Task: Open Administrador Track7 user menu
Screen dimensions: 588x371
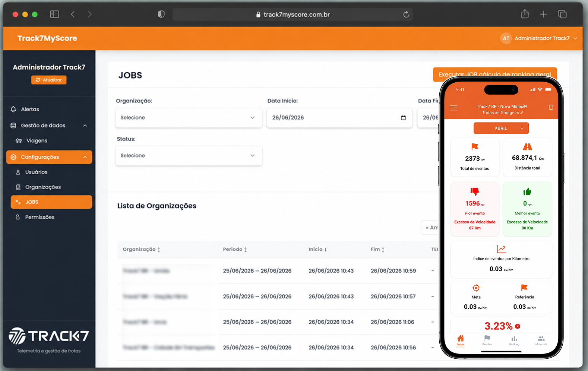Action: point(539,38)
